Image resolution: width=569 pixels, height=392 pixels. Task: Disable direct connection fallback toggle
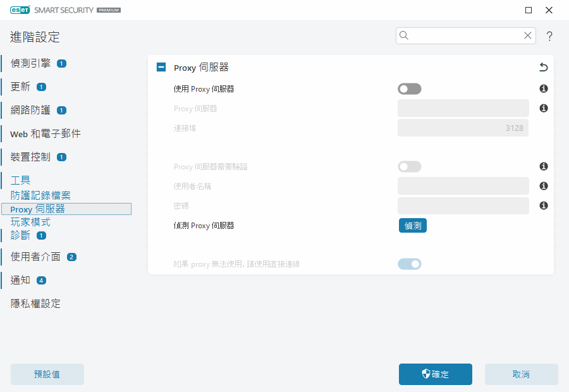[x=409, y=264]
